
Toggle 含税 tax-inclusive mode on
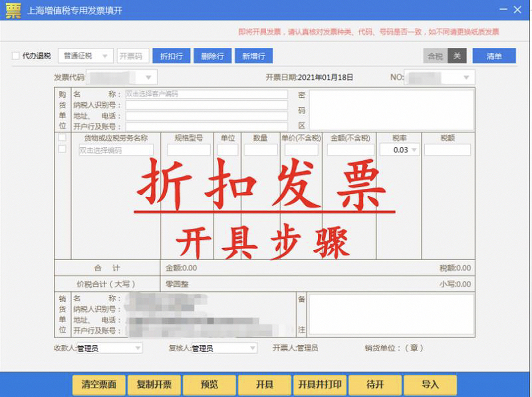click(x=435, y=56)
